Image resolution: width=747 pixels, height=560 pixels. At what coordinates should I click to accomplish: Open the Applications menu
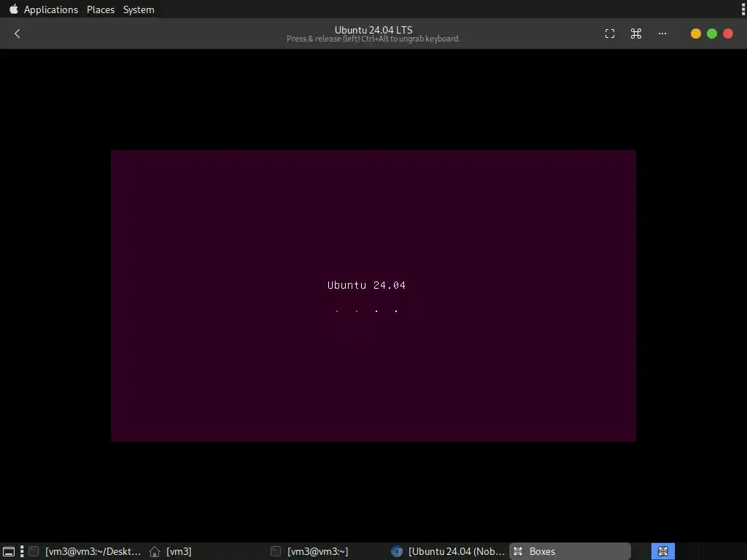[51, 9]
